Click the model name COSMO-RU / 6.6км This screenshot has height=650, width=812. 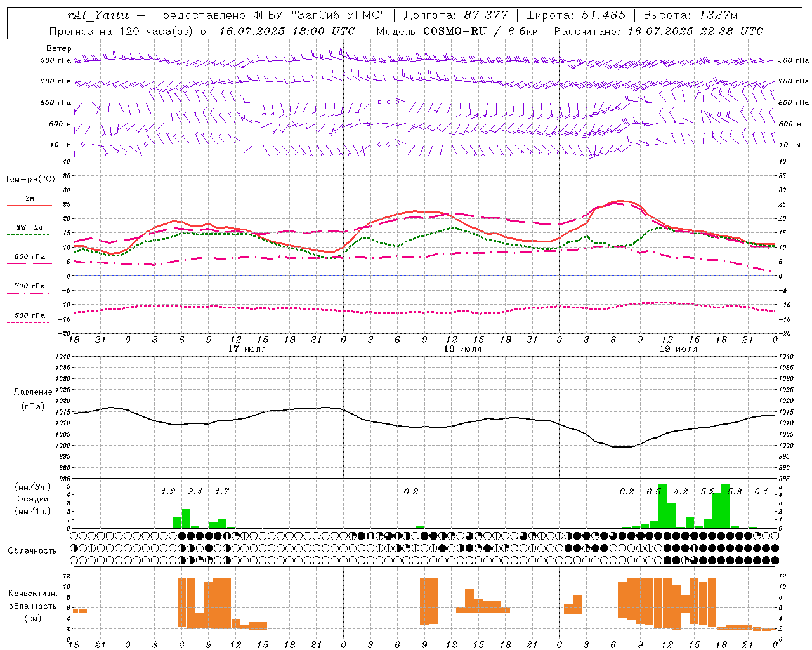tap(480, 31)
